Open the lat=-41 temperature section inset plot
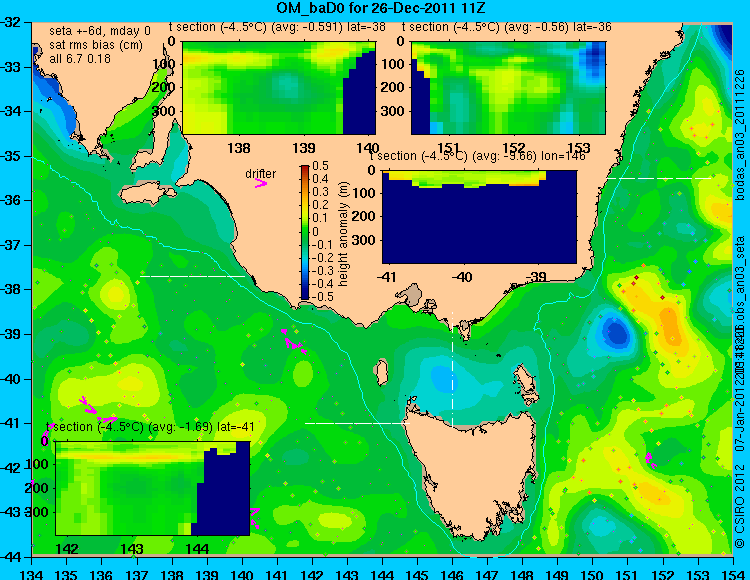This screenshot has width=750, height=580. [x=153, y=488]
